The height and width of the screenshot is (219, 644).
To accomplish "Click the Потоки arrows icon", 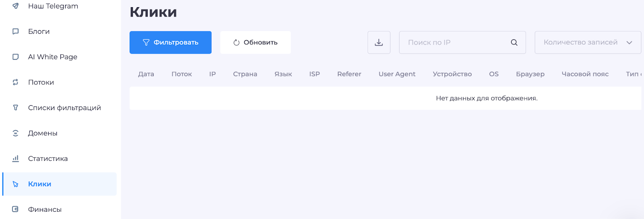I will point(16,82).
